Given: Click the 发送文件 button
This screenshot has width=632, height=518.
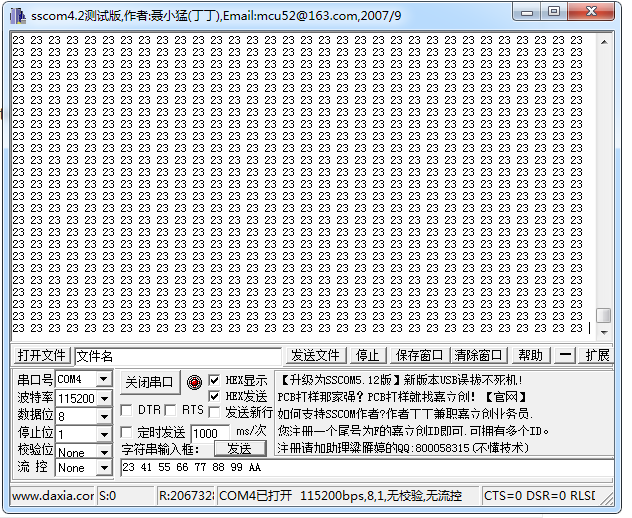Looking at the screenshot, I should (315, 356).
